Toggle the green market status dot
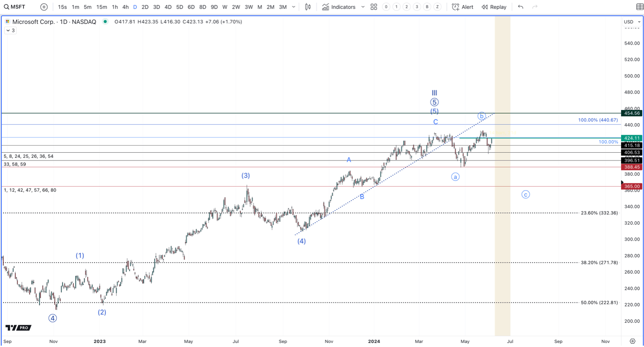The image size is (644, 347). (105, 22)
